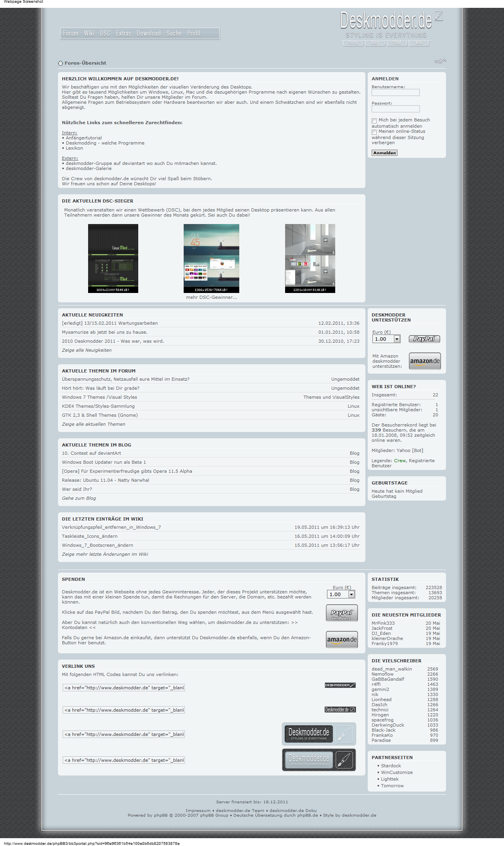Screen dimensions: 504x846
Task: Open the Stardock partner link
Action: 391,766
